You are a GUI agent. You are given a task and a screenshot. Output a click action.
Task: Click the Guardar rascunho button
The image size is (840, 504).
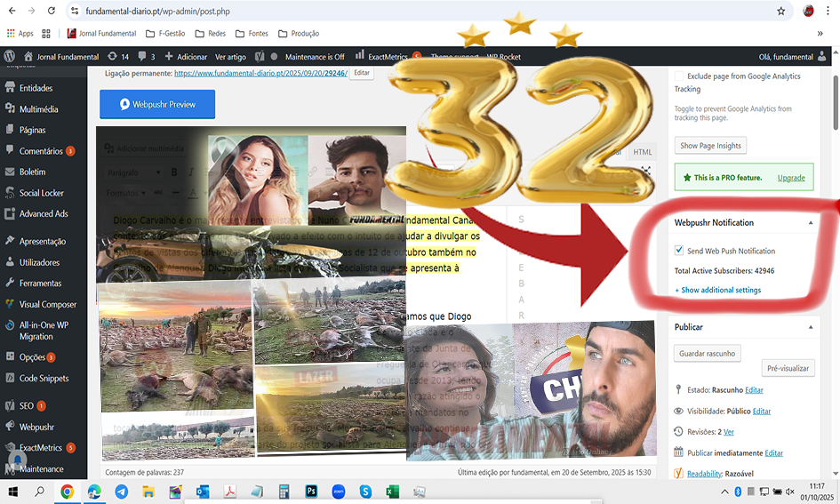point(707,353)
